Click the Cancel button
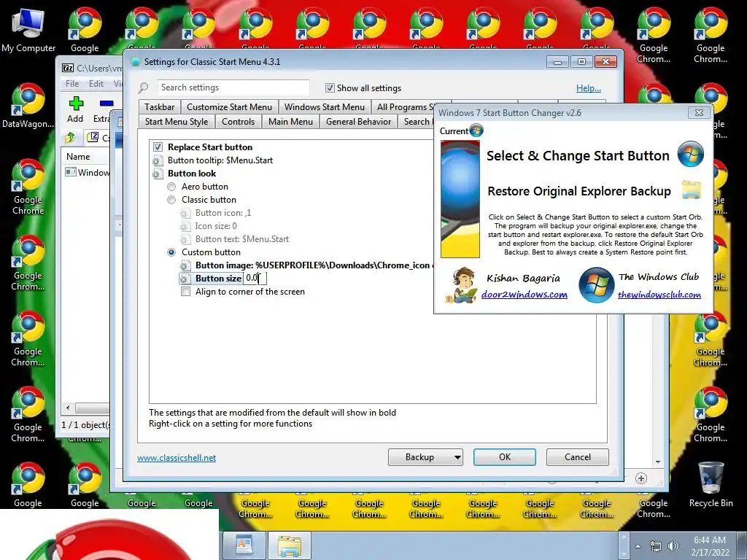Image resolution: width=747 pixels, height=560 pixels. point(578,457)
